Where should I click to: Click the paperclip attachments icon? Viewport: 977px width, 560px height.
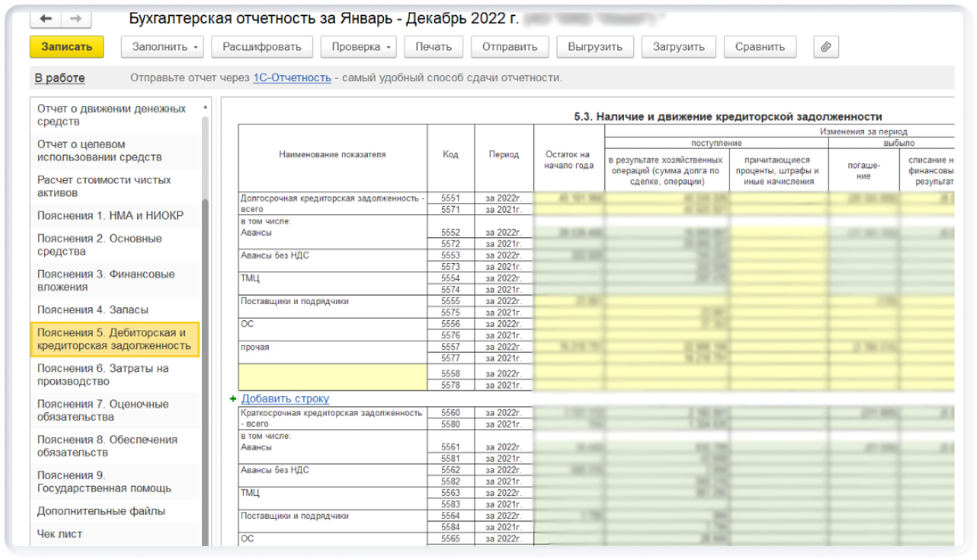(x=826, y=47)
